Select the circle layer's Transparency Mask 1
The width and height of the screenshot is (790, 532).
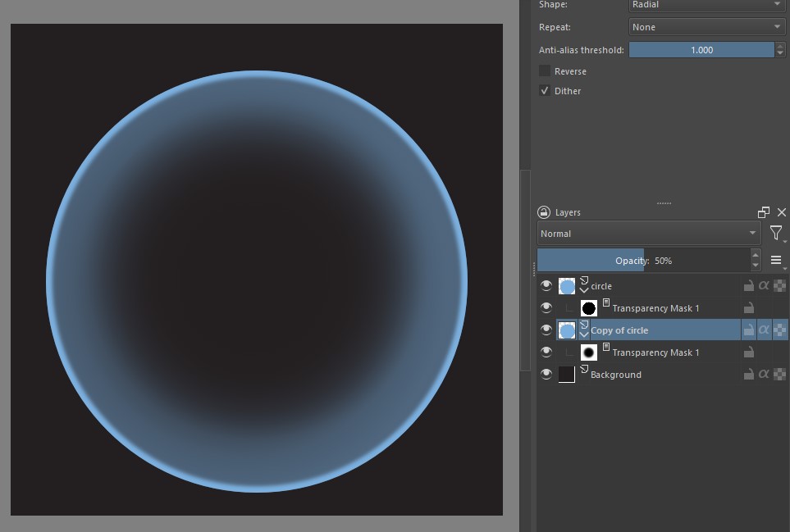655,308
